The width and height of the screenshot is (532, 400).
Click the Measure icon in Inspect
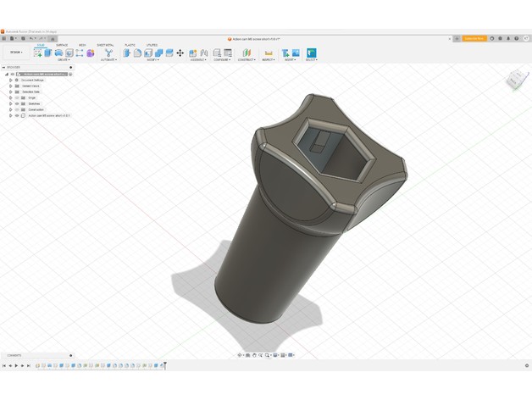269,53
